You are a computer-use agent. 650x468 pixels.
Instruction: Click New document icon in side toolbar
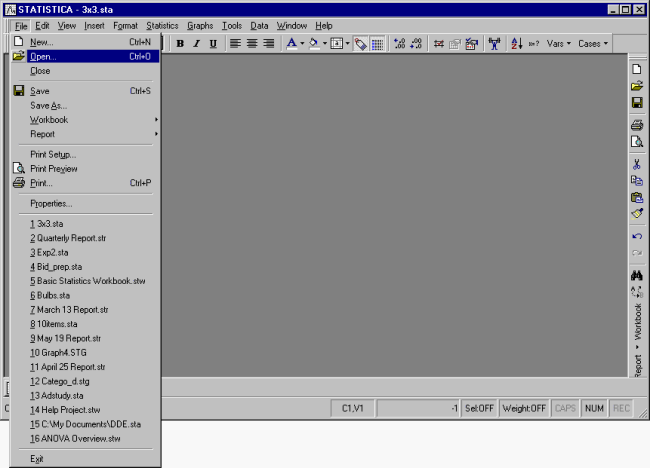[x=637, y=69]
